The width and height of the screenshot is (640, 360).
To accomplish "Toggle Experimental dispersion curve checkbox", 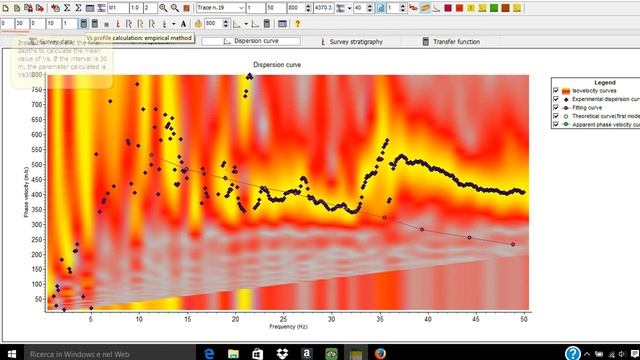I will (x=556, y=99).
